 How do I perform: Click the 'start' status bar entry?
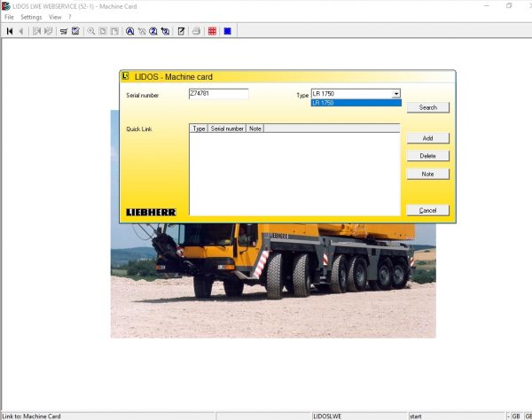(x=457, y=416)
